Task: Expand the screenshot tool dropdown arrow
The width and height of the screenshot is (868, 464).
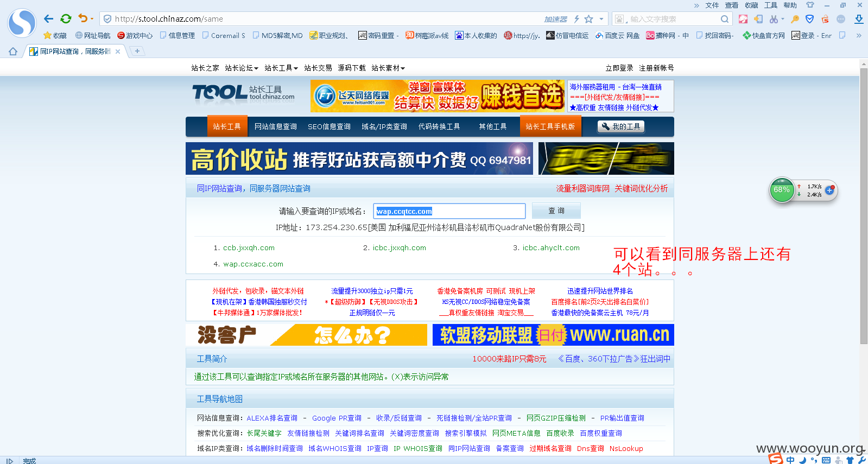Action: click(783, 19)
